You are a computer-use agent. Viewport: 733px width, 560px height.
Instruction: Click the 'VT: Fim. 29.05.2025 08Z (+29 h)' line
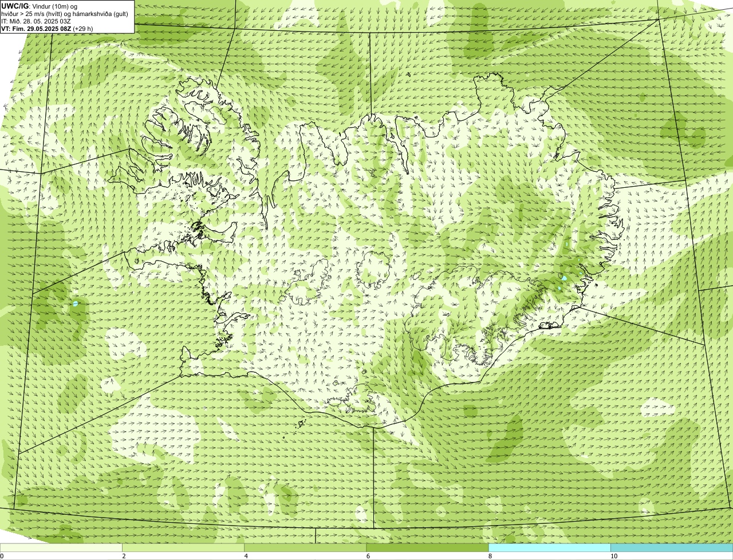(47, 28)
